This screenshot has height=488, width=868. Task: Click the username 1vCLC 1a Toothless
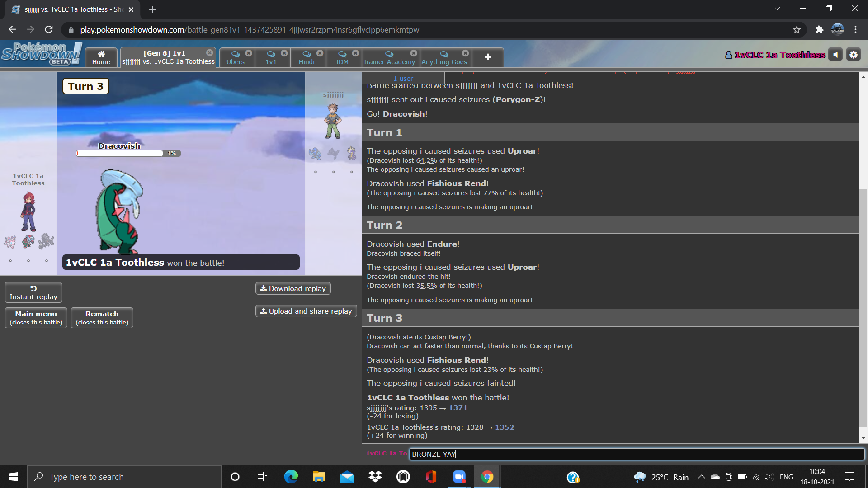coord(775,55)
